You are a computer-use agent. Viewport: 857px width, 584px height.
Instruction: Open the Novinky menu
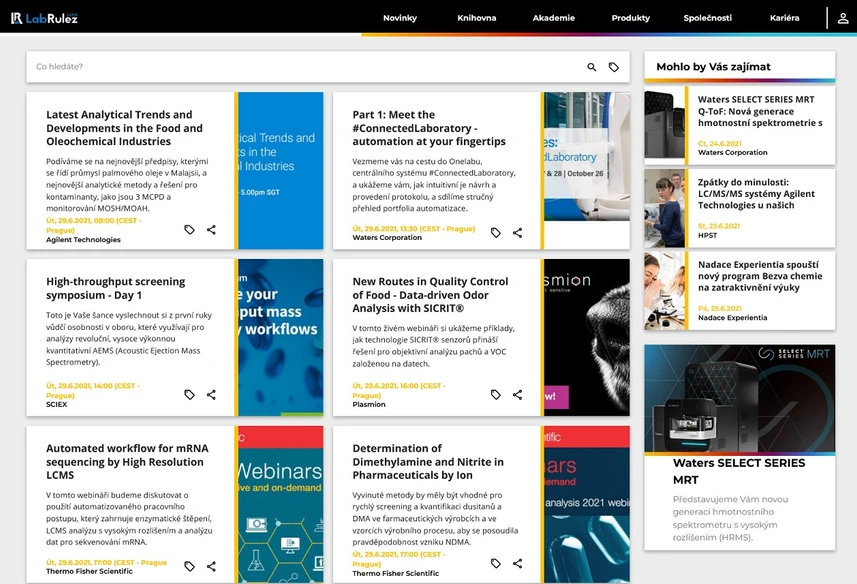coord(400,18)
